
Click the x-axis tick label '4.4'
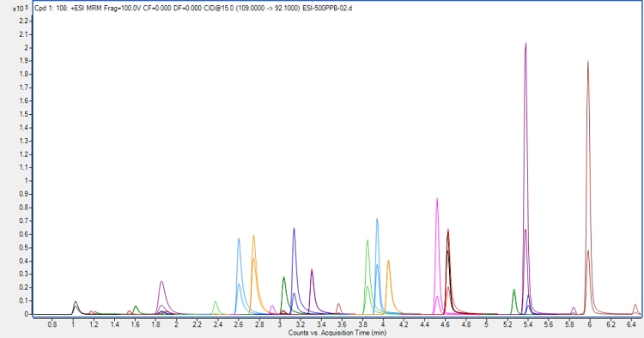(425, 324)
